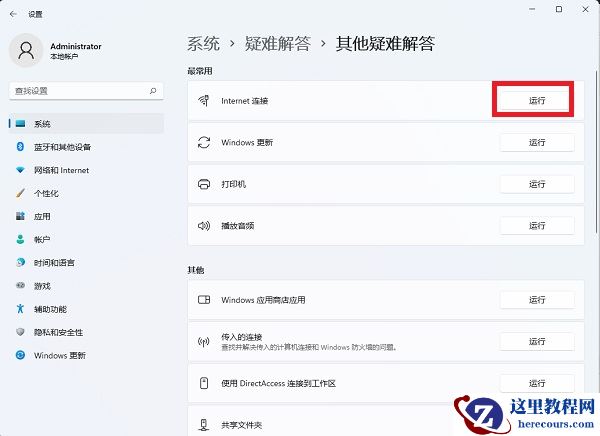Click the 共享文件夹 row label
Screen dimensions: 600x436
click(241, 425)
